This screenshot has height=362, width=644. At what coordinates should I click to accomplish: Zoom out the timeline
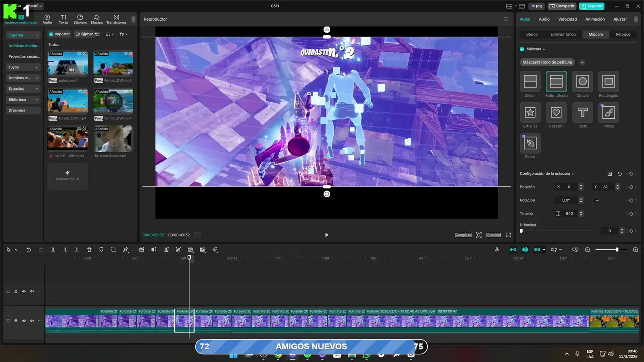pos(587,250)
